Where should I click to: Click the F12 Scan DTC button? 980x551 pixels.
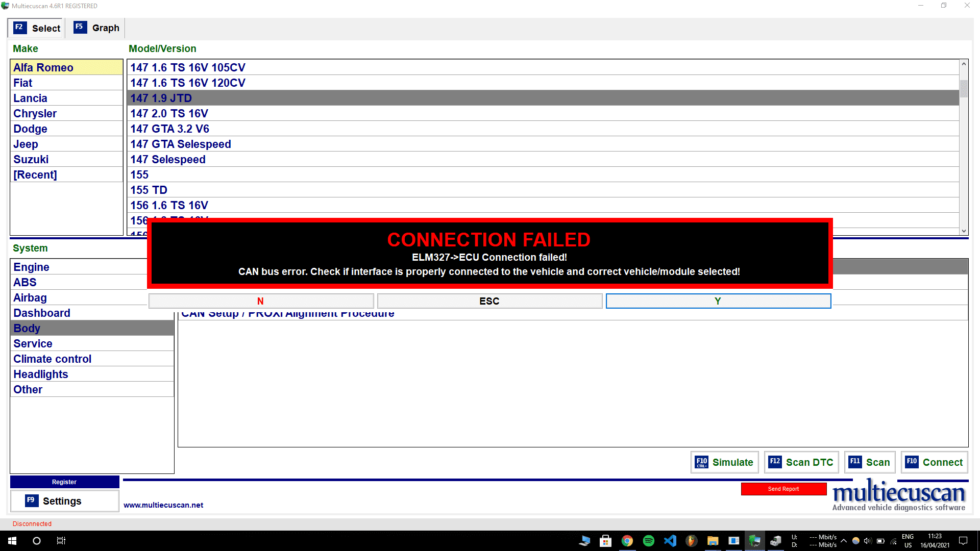(801, 462)
